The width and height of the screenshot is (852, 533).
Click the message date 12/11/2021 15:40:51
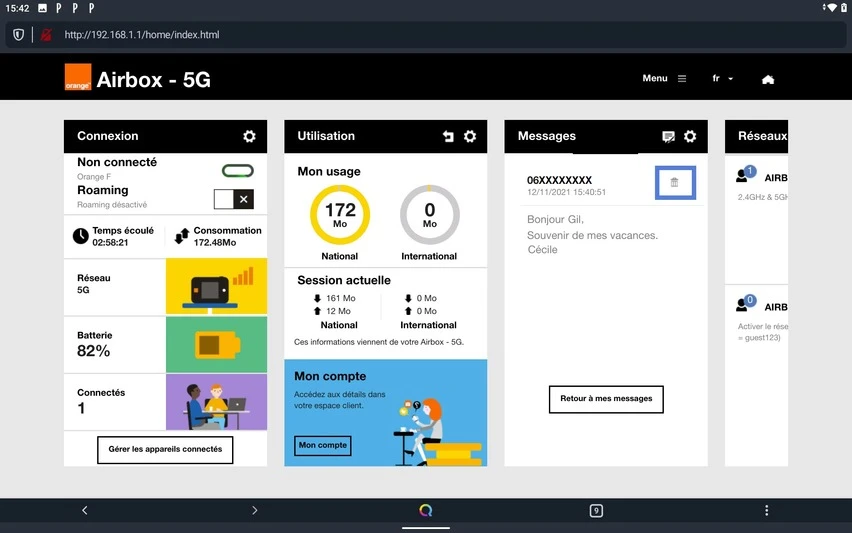566,192
